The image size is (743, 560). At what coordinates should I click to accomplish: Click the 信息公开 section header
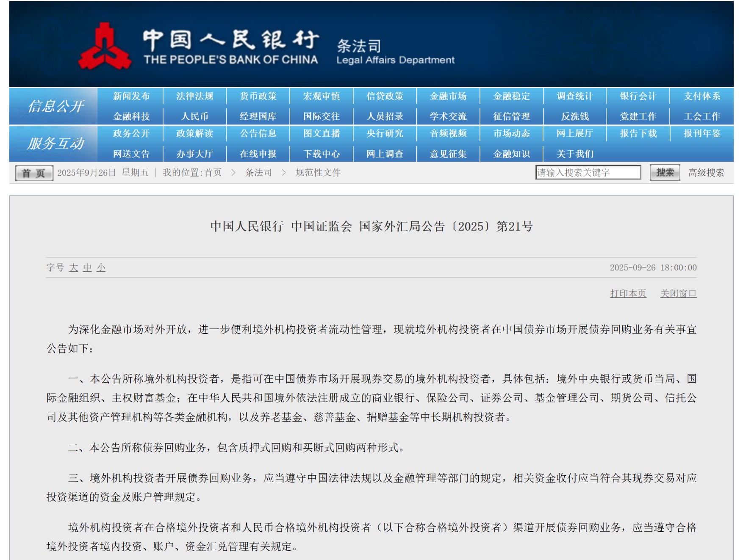tap(56, 106)
